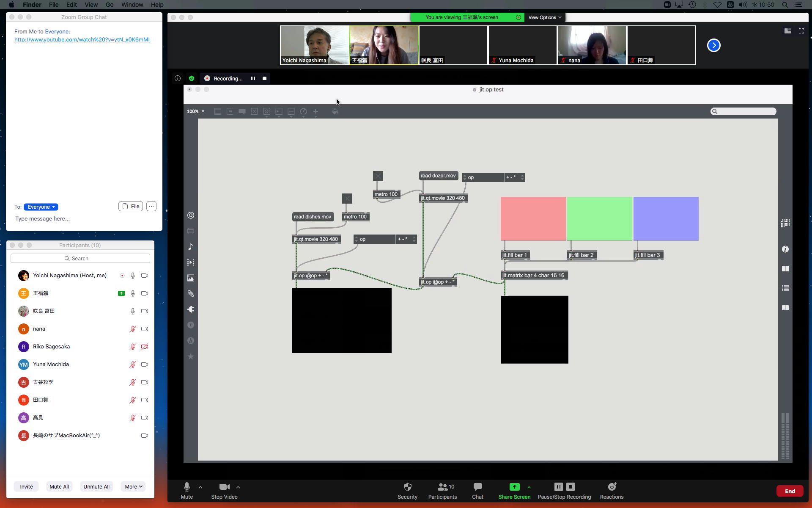Click next arrow in video thumbnail strip

[713, 45]
